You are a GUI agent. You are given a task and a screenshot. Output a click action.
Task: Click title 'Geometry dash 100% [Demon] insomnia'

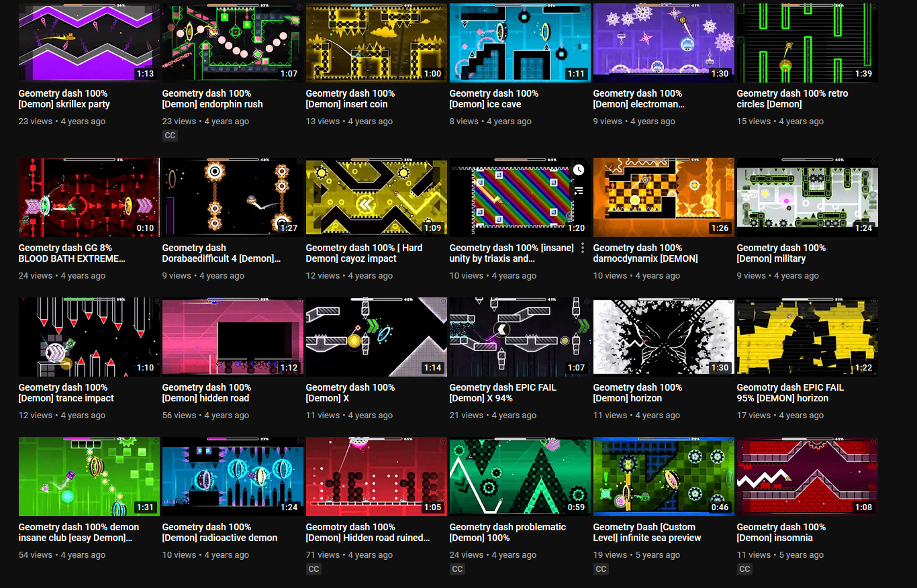tap(781, 532)
